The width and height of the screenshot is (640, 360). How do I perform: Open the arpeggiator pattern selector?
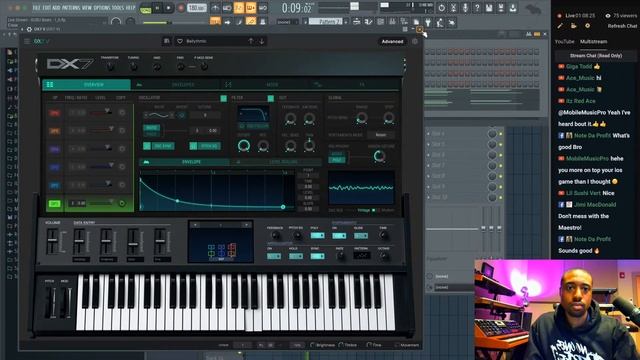[362, 256]
